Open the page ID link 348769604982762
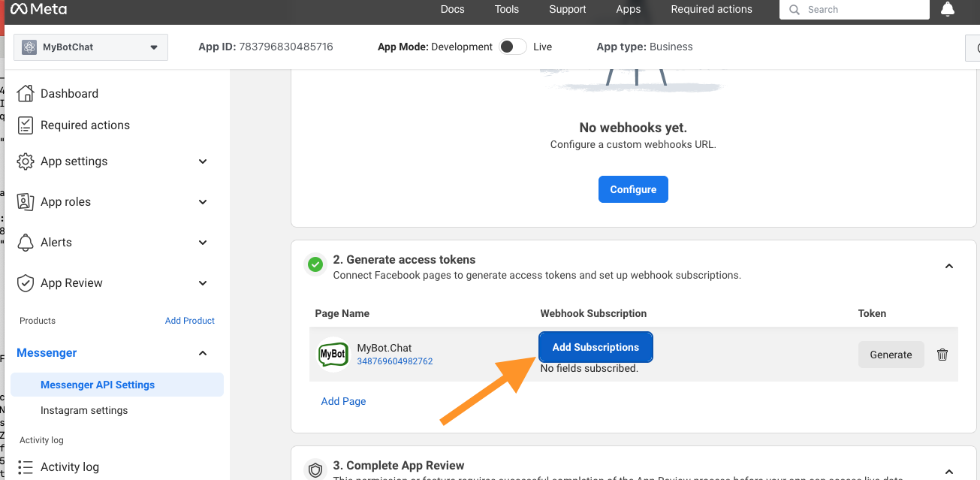 click(396, 361)
